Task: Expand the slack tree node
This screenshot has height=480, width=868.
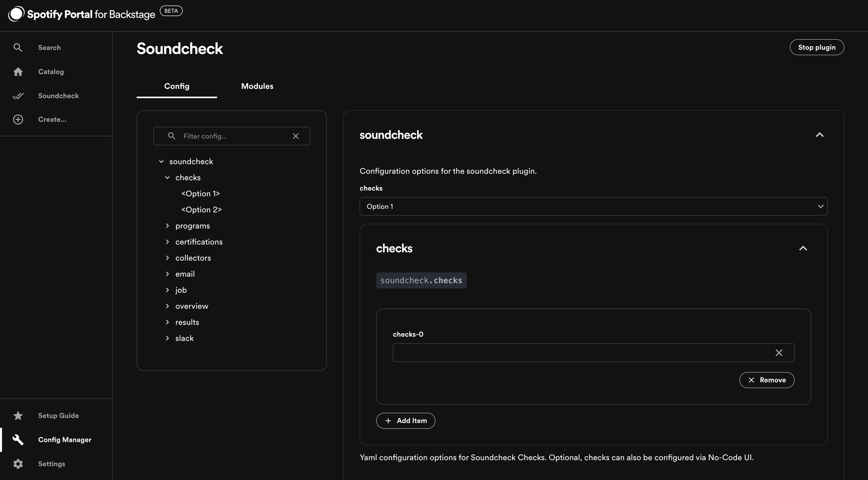Action: coord(167,338)
